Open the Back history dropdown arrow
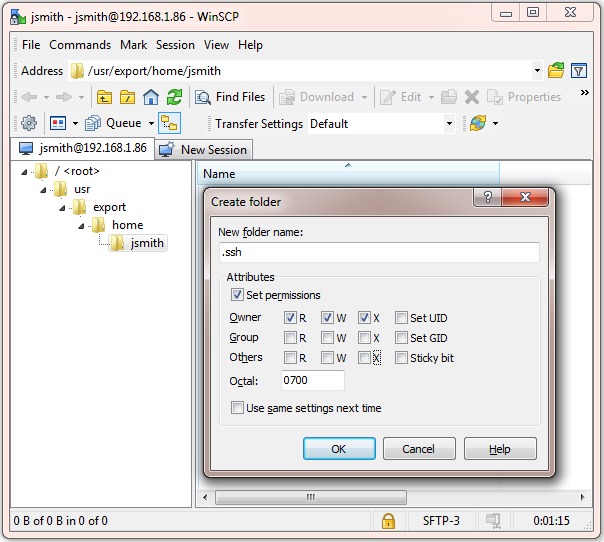Viewport: 604px width, 542px height. coord(46,97)
